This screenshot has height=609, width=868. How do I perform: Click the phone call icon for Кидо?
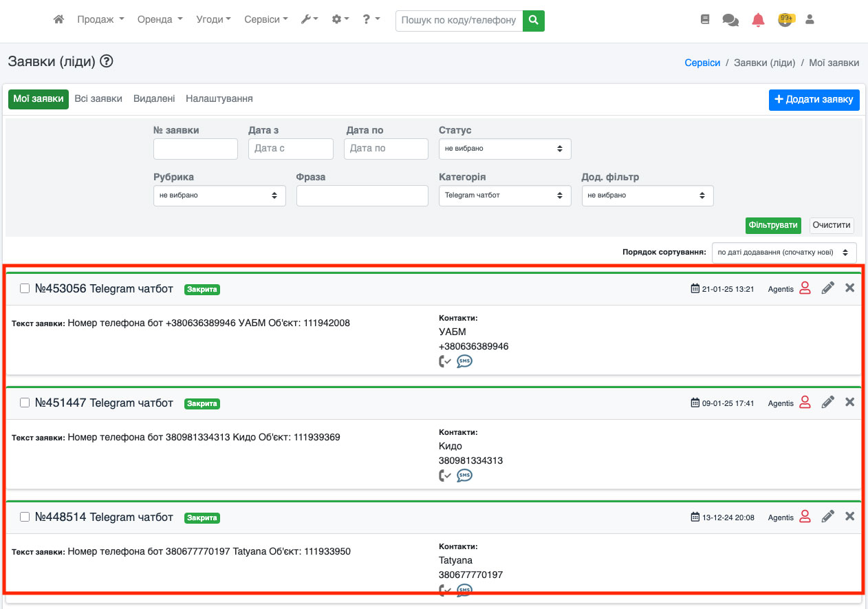tap(445, 476)
